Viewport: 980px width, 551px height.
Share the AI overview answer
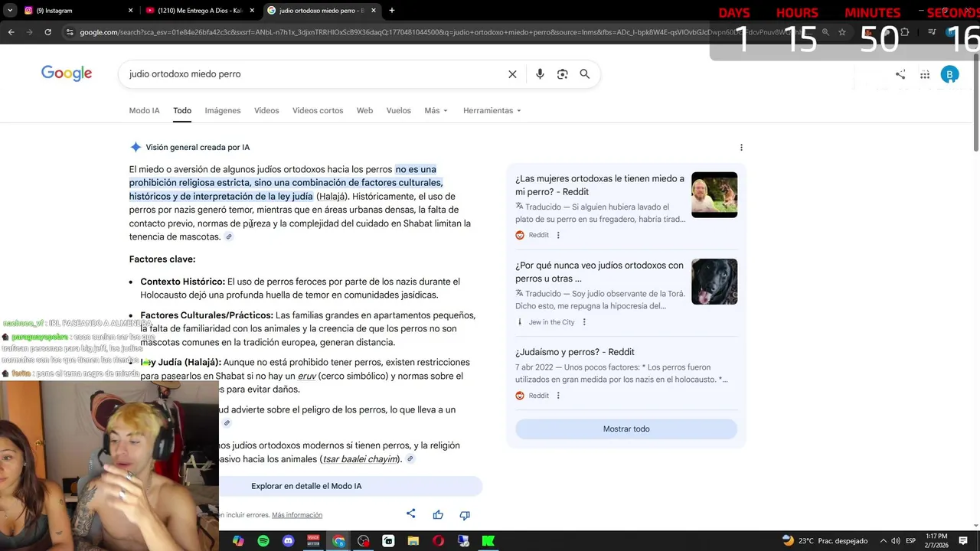(x=410, y=514)
